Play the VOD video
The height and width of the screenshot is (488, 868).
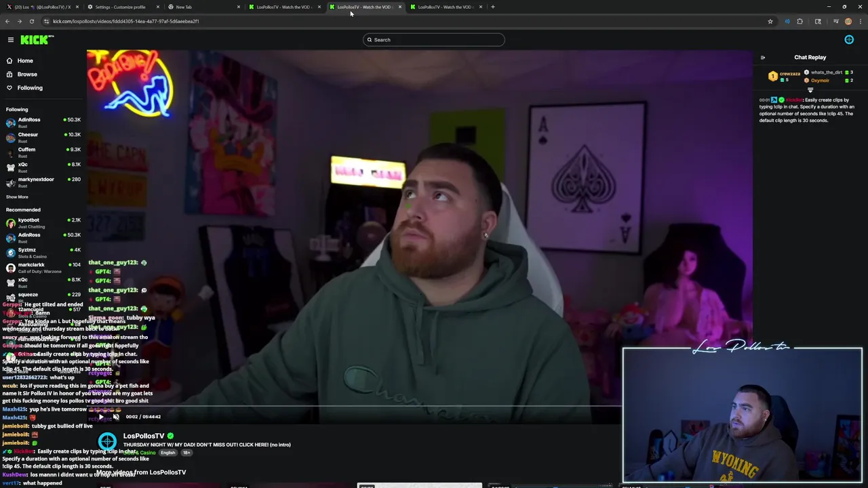[x=102, y=417]
